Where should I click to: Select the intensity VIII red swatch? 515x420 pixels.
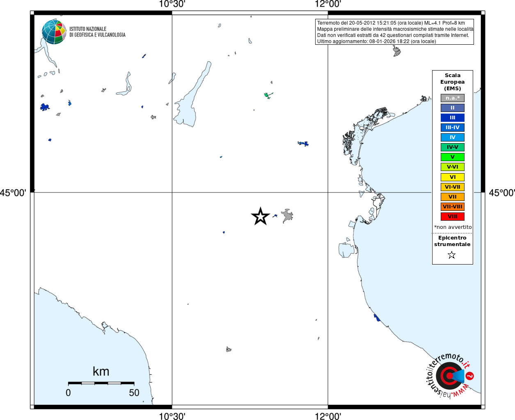point(453,217)
